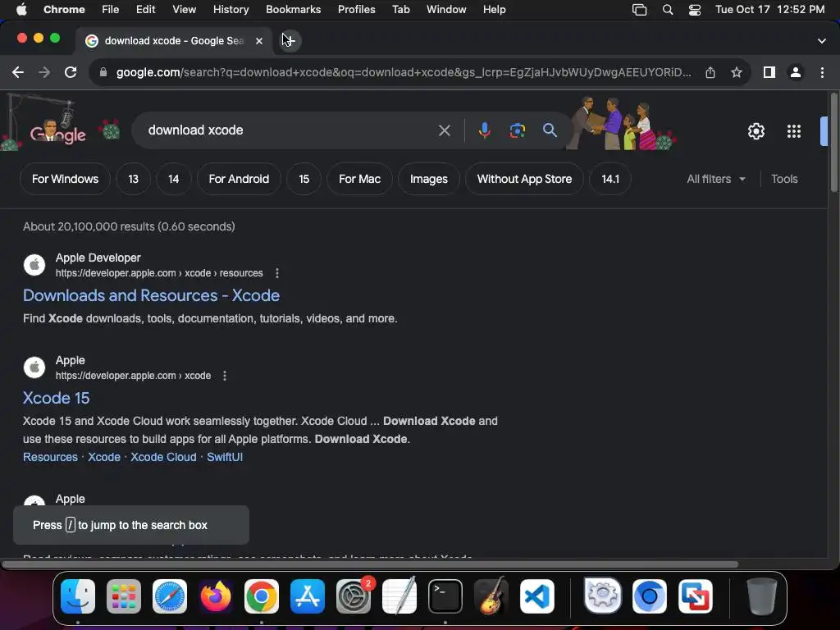Image resolution: width=840 pixels, height=630 pixels.
Task: Click the share page icon in address bar
Action: coord(710,72)
